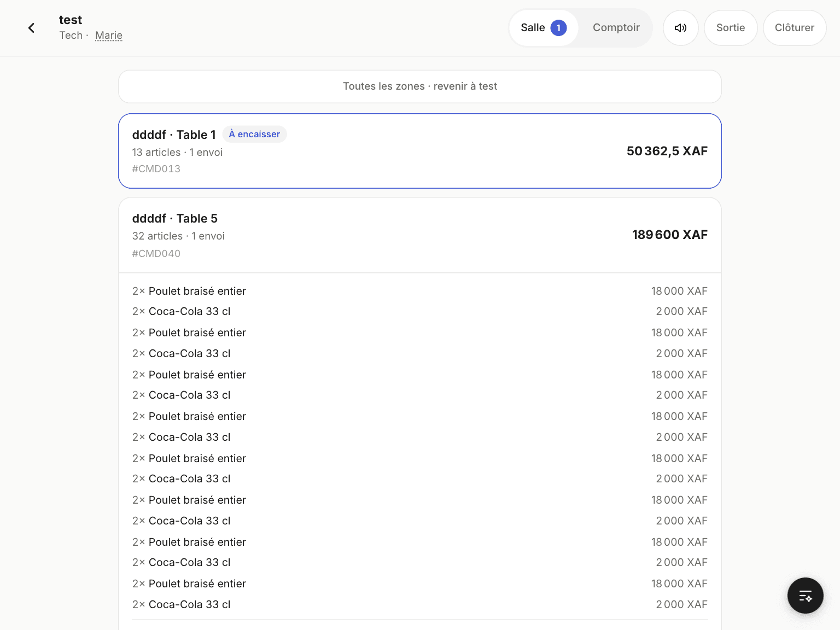Switch to the Comptoir tab

tap(616, 28)
